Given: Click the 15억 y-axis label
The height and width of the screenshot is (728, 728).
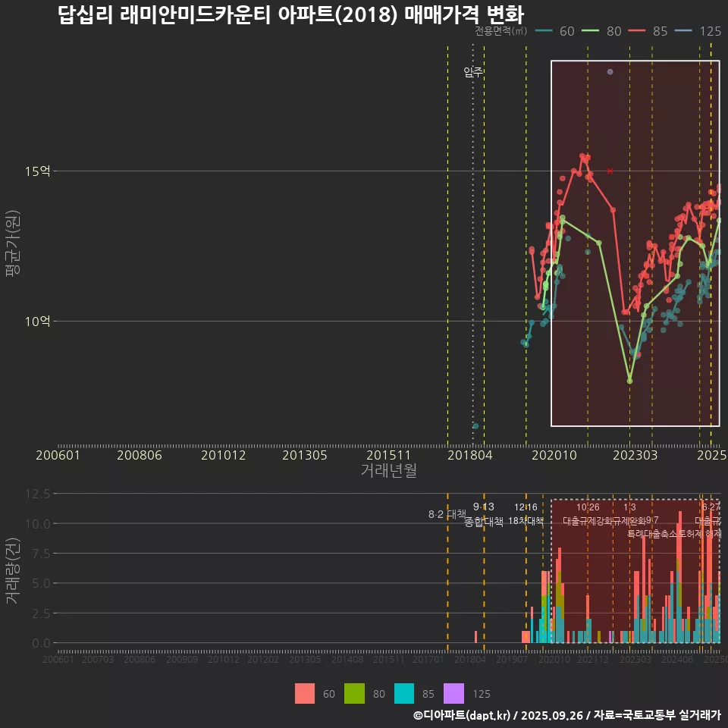Looking at the screenshot, I should tap(38, 171).
